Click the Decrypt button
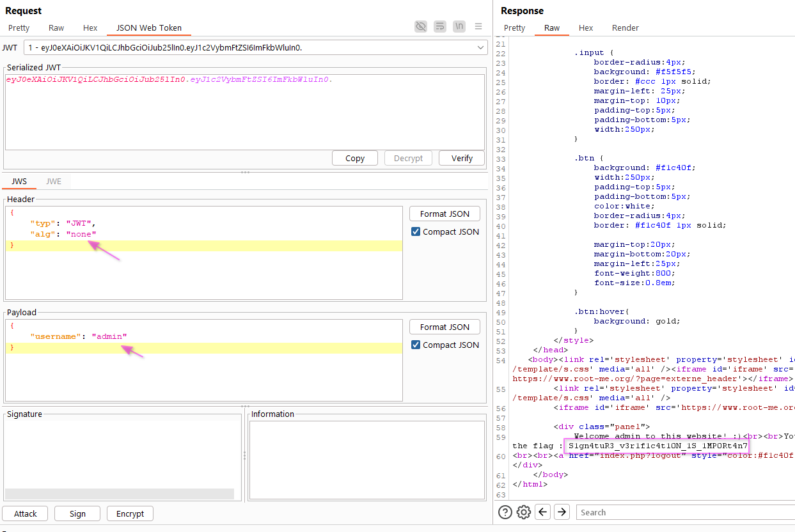This screenshot has width=795, height=532. click(409, 158)
